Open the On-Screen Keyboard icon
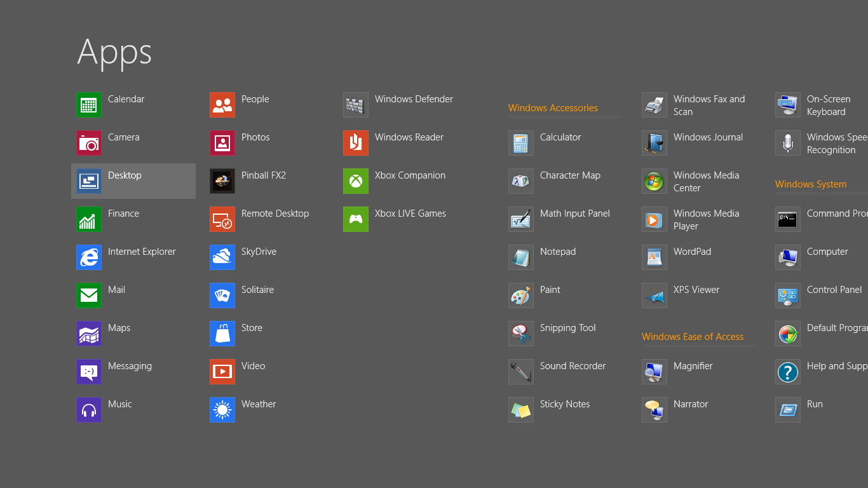This screenshot has width=868, height=488. 788,105
